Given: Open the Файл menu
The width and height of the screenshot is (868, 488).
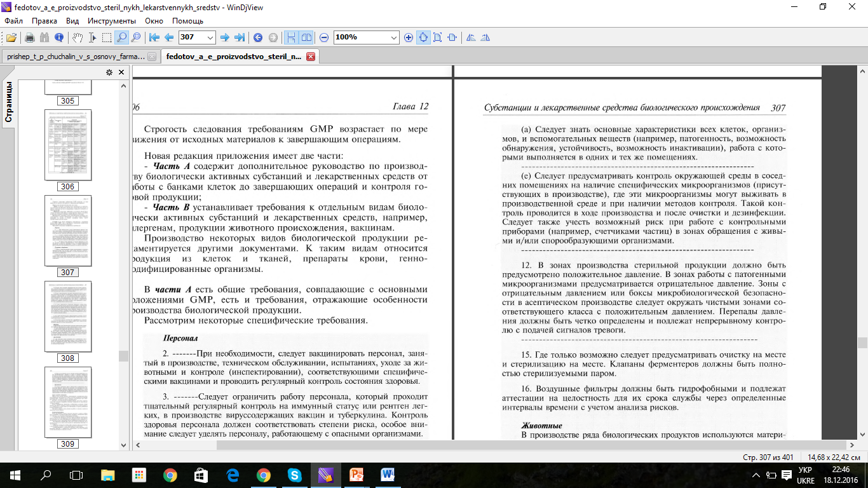Looking at the screenshot, I should click(13, 21).
